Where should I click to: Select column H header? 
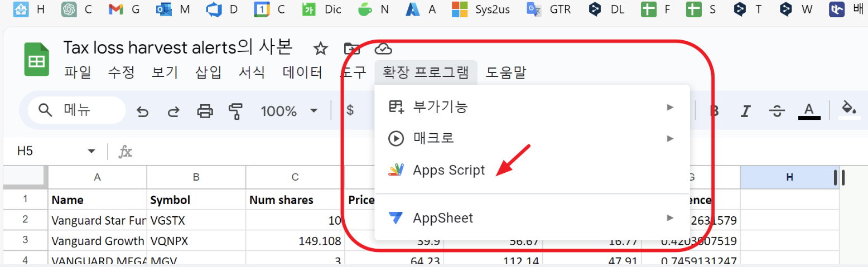click(x=789, y=177)
